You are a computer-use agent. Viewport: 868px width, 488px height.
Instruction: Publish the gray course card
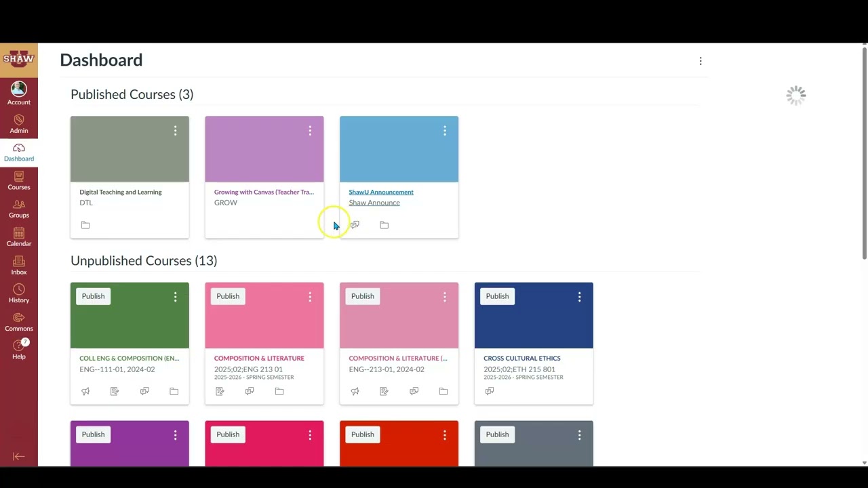coord(497,434)
